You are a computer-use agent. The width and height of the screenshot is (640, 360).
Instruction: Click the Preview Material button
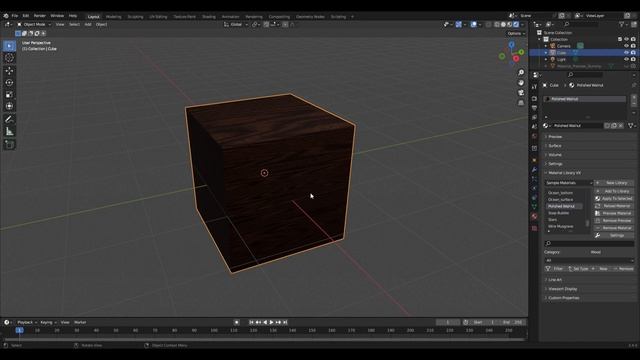[614, 213]
